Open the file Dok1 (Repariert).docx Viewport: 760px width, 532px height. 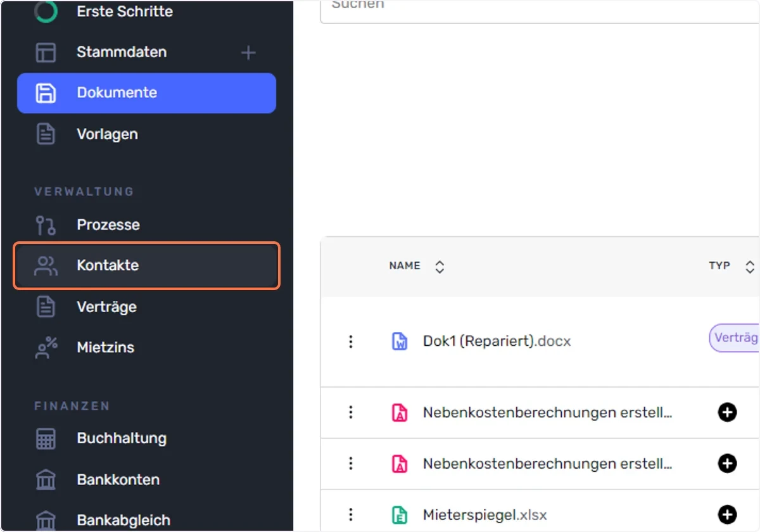[x=497, y=341]
